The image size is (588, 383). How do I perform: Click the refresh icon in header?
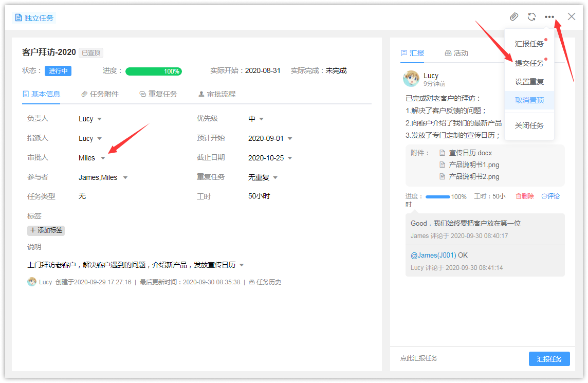[x=531, y=17]
